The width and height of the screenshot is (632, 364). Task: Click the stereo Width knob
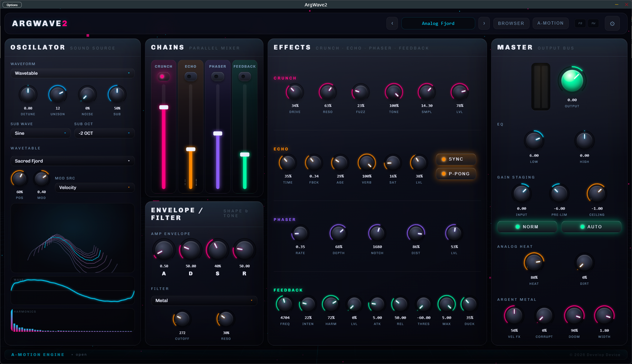[x=604, y=316]
